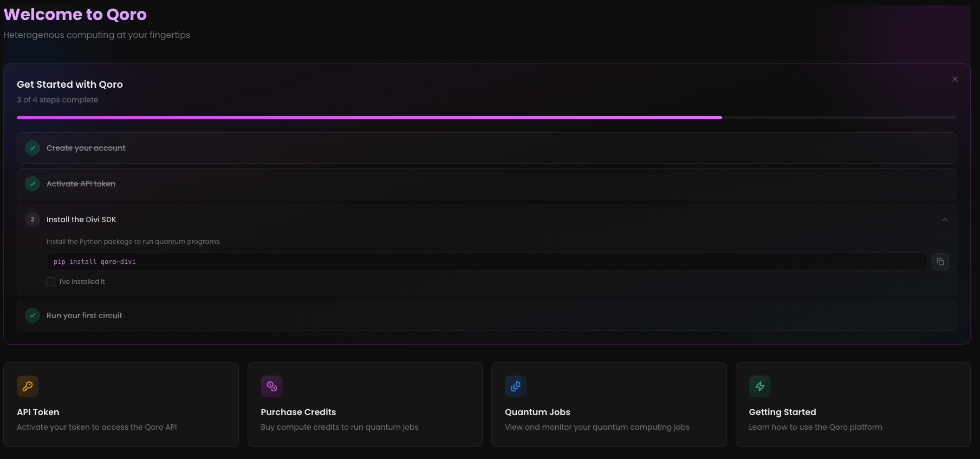
Task: Dismiss the Get Started with Qoro panel
Action: pyautogui.click(x=955, y=79)
